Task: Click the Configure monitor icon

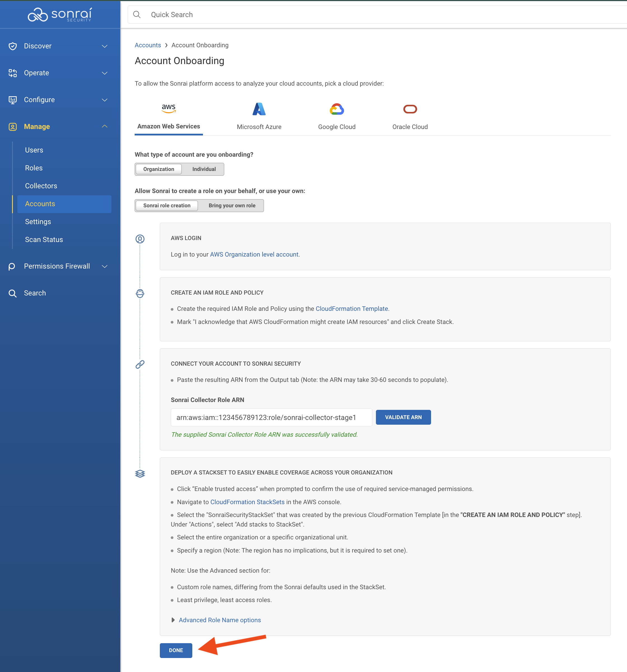Action: coord(13,100)
